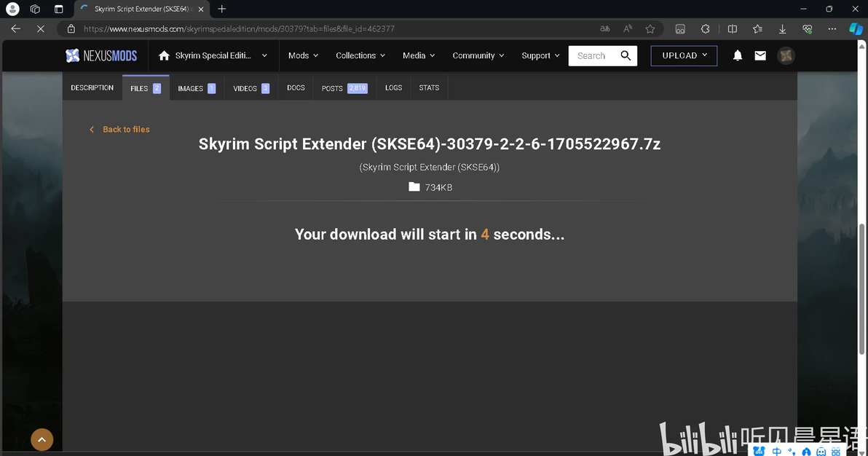Open the favorites list icon

click(757, 29)
